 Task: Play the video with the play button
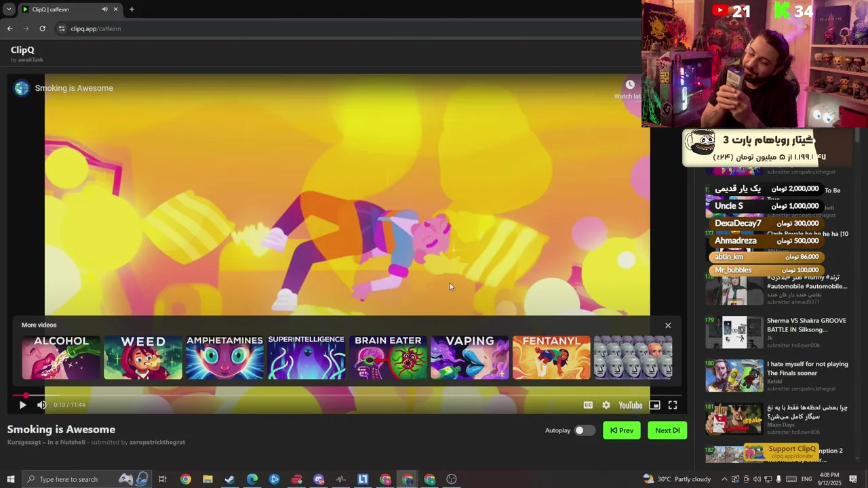click(22, 405)
